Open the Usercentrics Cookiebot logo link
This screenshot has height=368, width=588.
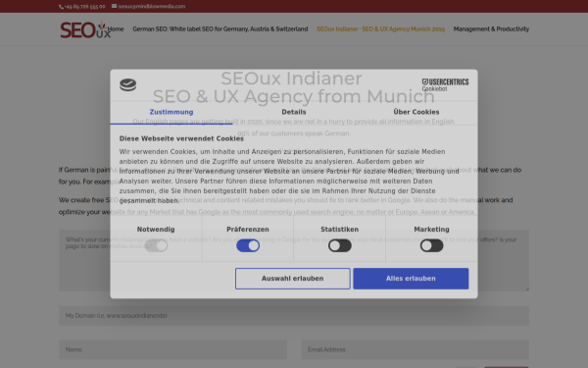(445, 84)
